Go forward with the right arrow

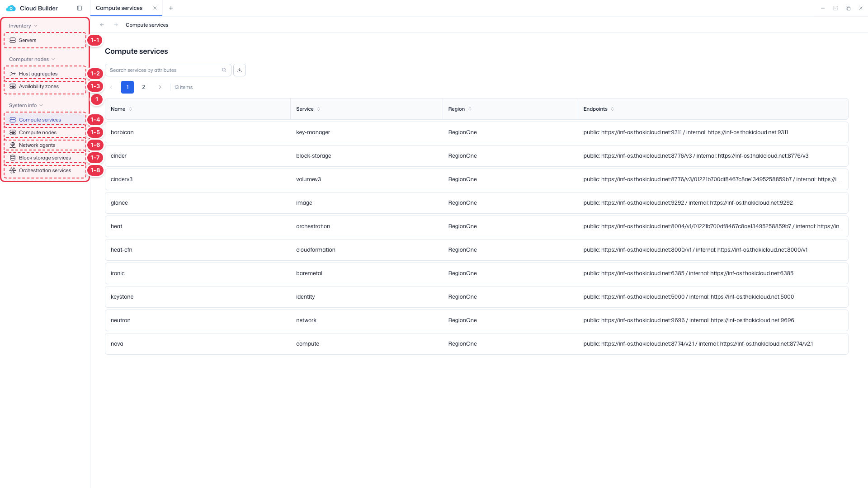click(116, 25)
